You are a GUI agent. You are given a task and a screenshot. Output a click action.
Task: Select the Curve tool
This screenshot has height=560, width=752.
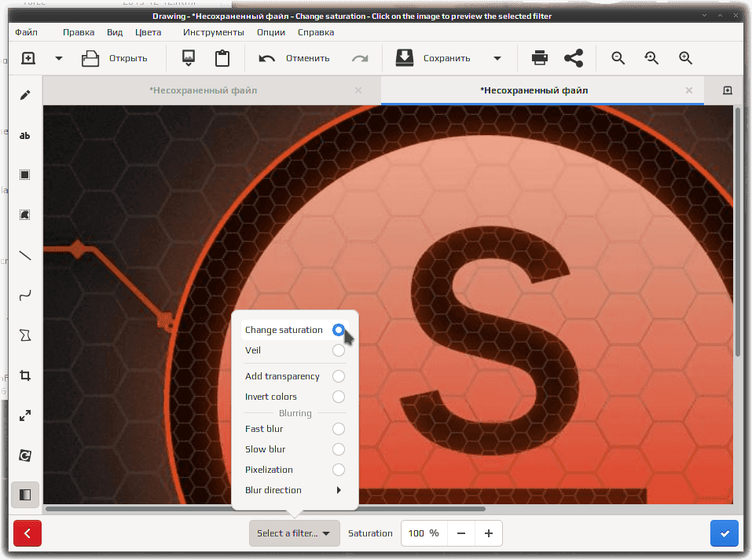click(x=25, y=295)
